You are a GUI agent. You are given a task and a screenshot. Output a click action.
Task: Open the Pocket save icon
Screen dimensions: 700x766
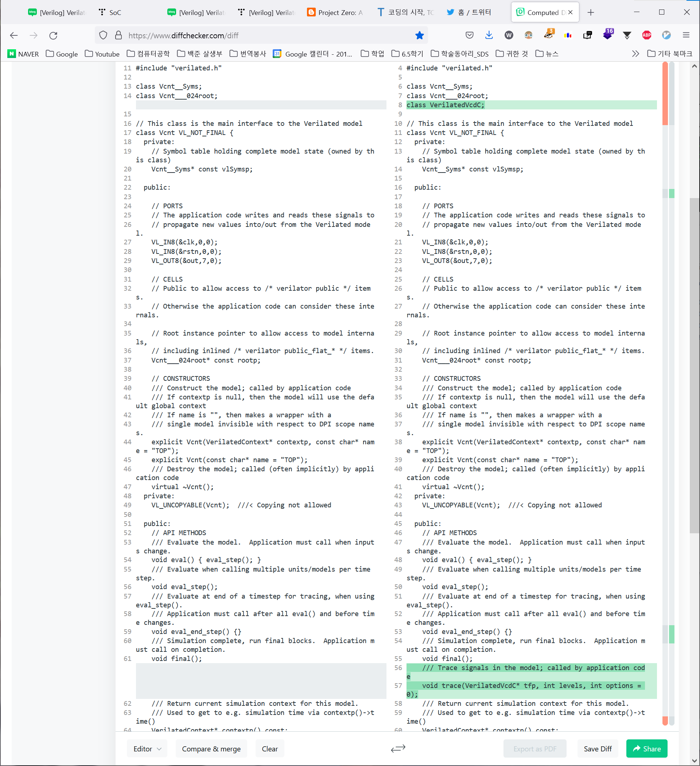pyautogui.click(x=470, y=35)
